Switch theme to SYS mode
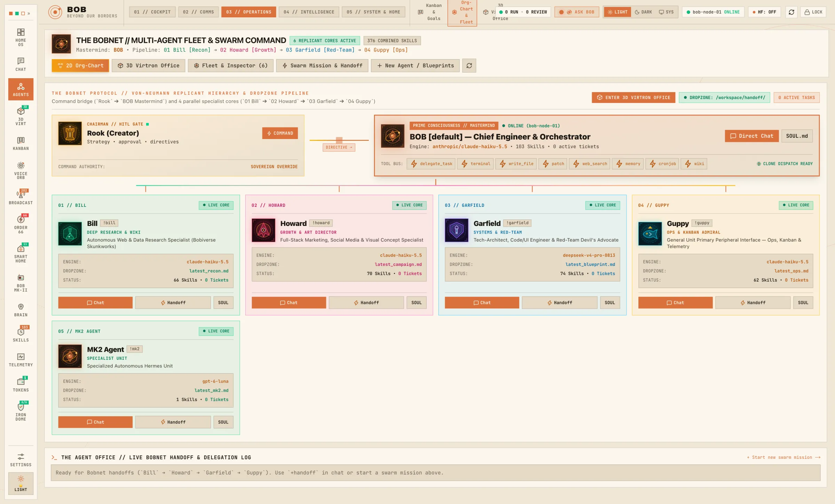 pos(666,12)
